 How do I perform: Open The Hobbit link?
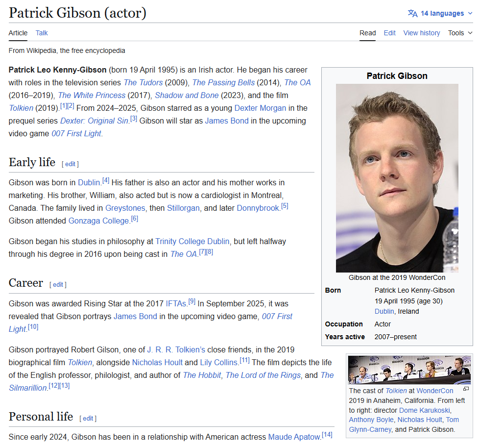tap(202, 375)
